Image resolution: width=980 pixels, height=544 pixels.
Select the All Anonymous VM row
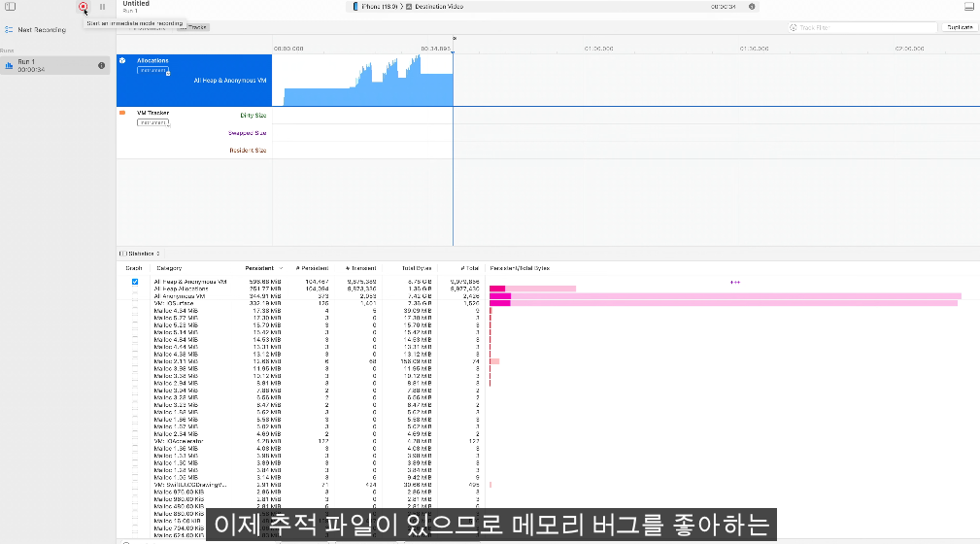click(x=548, y=296)
